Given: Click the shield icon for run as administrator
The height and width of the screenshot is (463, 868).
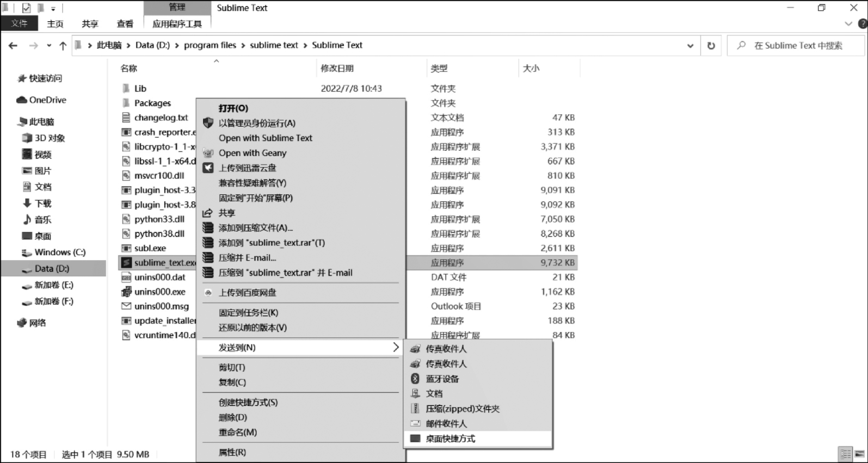Looking at the screenshot, I should coord(208,123).
